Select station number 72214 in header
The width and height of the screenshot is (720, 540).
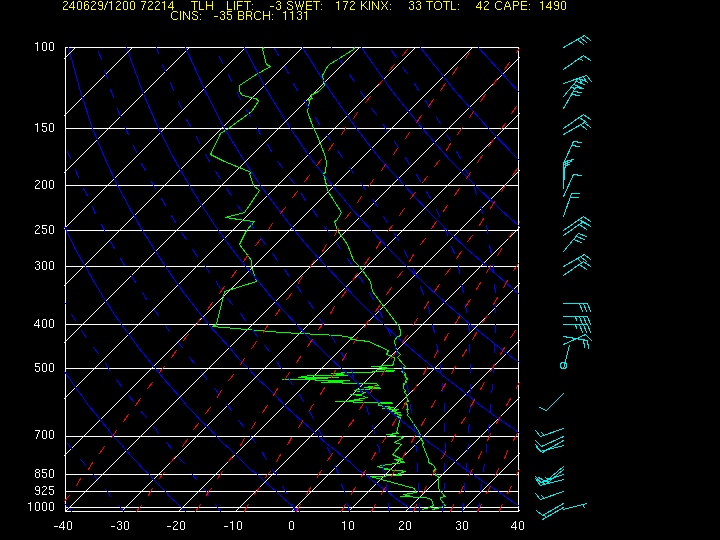(157, 6)
